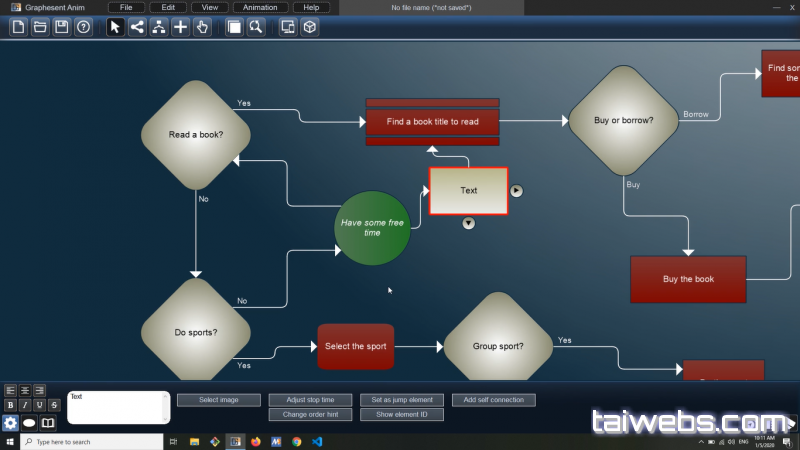Toggle strikethrough text formatting

[x=54, y=405]
